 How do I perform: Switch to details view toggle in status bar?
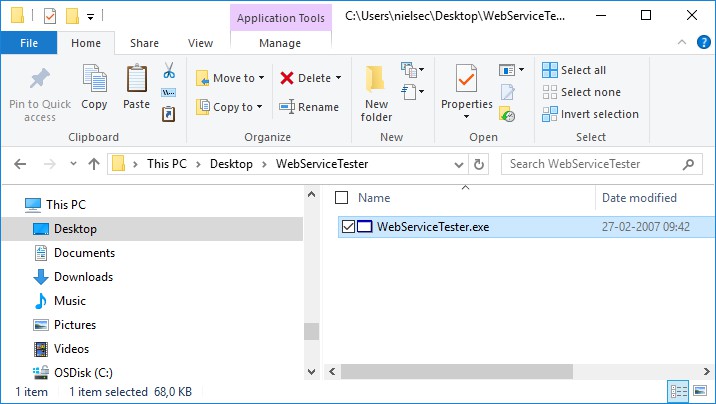tap(678, 391)
